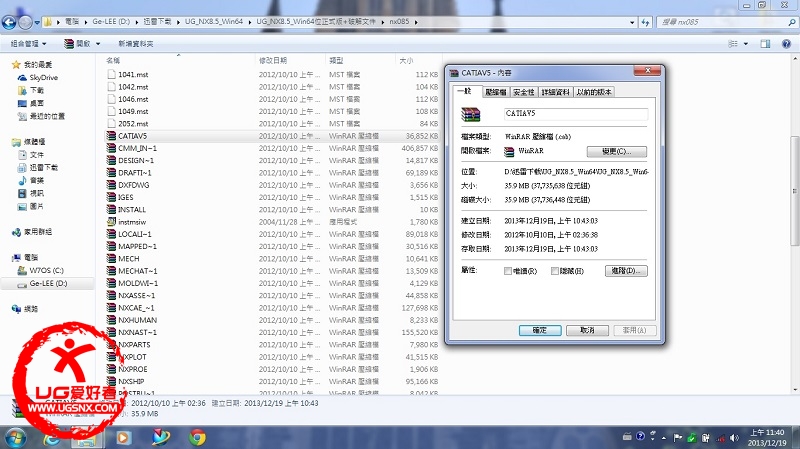Screen dimensions: 800x449
Task: Click the 進階(D)... button
Action: (x=626, y=271)
